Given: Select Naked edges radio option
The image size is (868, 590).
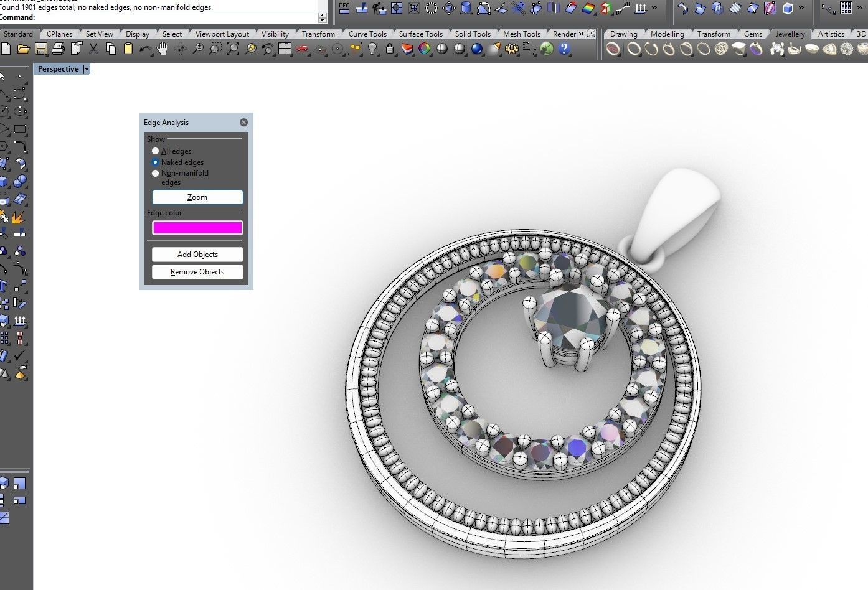Looking at the screenshot, I should (156, 162).
